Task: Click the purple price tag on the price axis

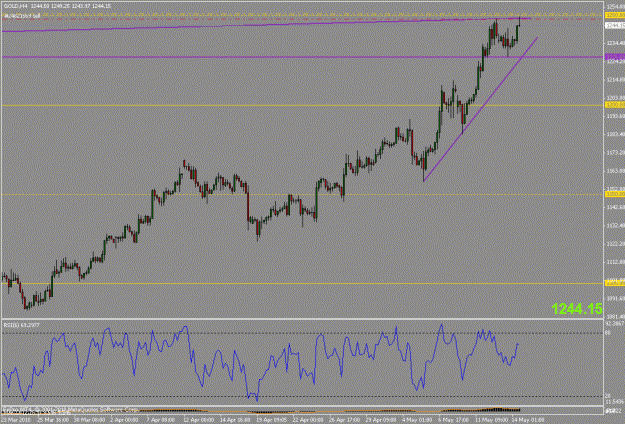Action: click(615, 57)
